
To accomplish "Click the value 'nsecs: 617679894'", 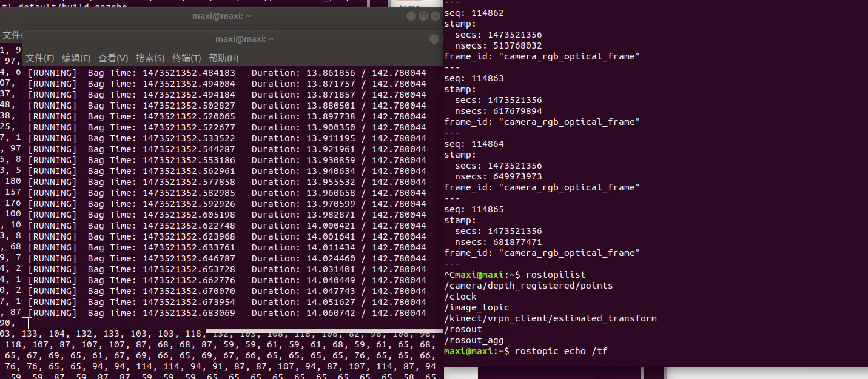I will tap(499, 111).
